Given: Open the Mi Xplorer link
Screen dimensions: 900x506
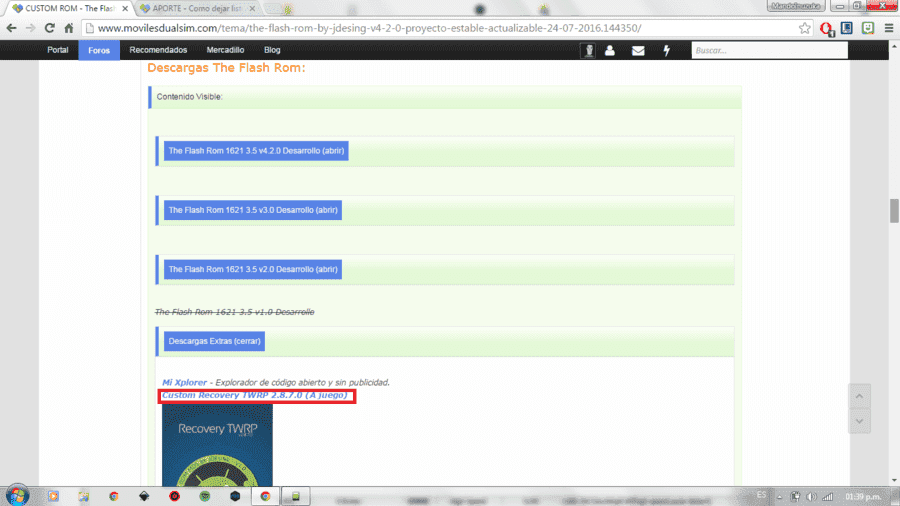Looking at the screenshot, I should (x=184, y=382).
